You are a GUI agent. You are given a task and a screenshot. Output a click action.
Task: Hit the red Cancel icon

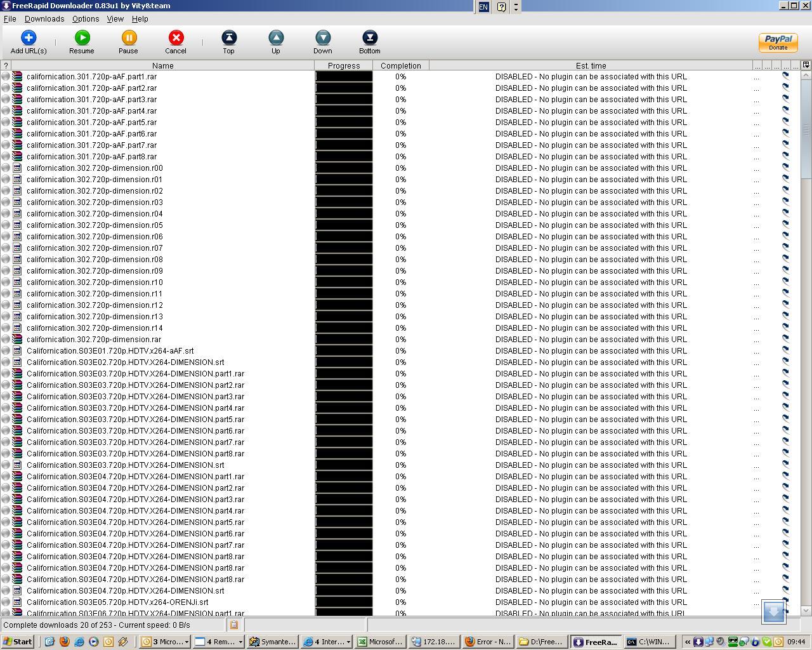pyautogui.click(x=176, y=38)
